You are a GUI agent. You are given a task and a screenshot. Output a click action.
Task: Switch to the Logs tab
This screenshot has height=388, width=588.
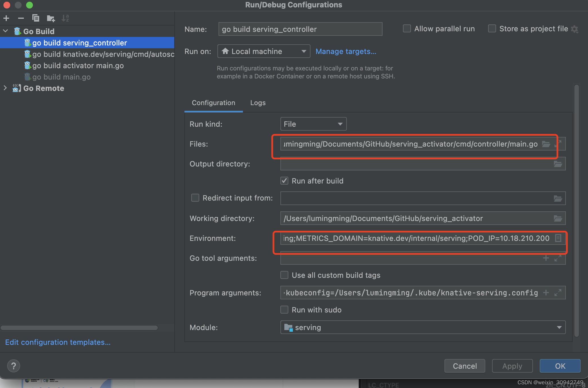pyautogui.click(x=258, y=103)
